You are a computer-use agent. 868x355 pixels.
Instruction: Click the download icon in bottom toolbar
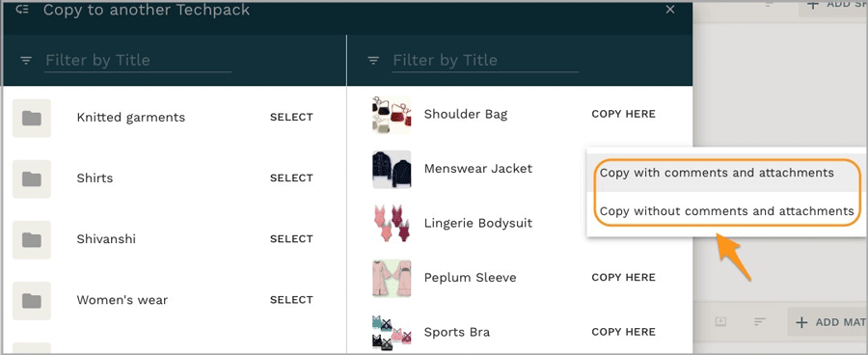click(720, 321)
